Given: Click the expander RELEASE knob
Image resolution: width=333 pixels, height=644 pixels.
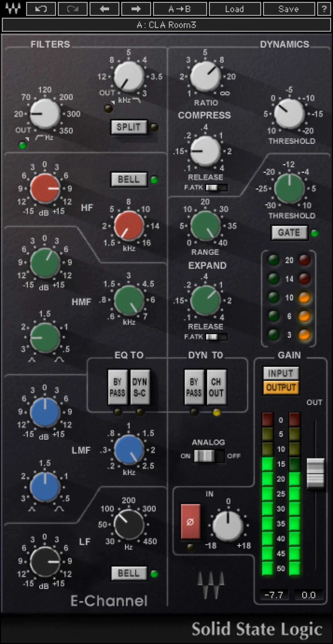Looking at the screenshot, I should [x=205, y=300].
